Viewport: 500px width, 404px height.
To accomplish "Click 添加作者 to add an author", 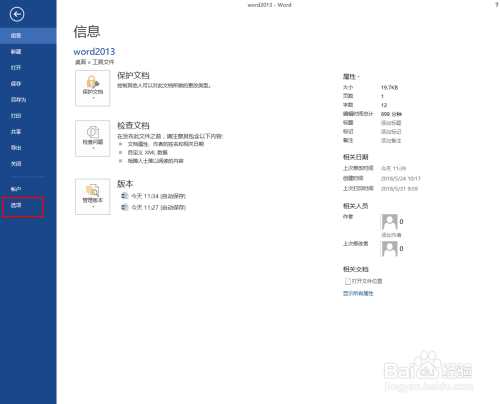I will 391,235.
